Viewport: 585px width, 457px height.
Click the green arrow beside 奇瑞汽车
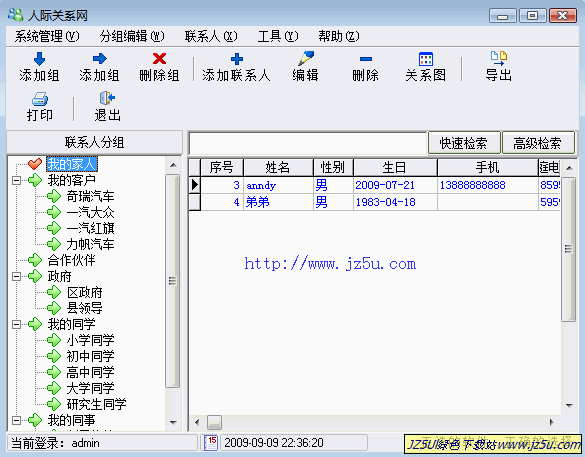pos(54,196)
